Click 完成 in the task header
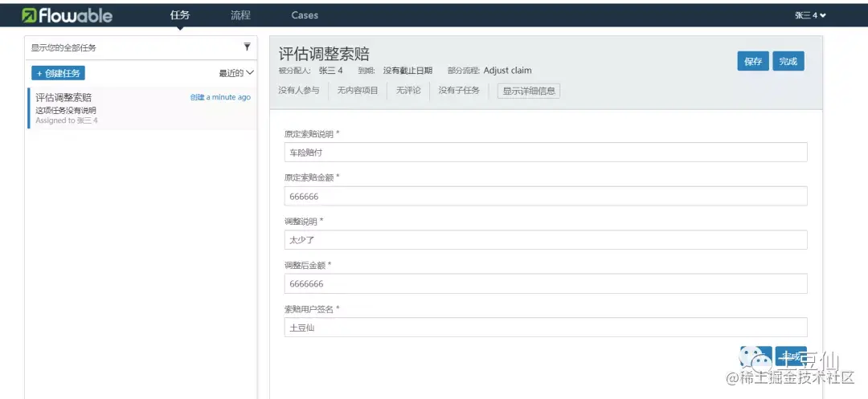This screenshot has height=399, width=868. (x=788, y=61)
